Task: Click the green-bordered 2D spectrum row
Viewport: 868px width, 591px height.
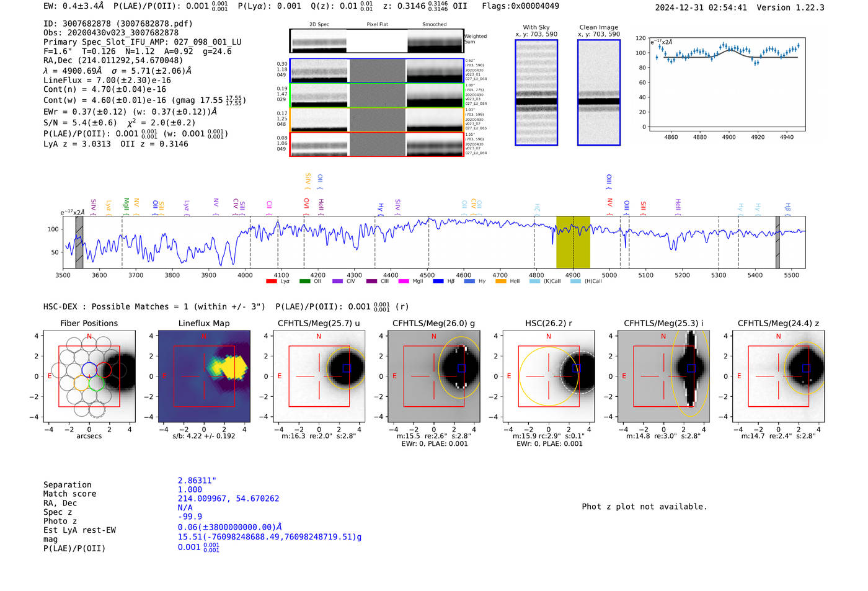Action: click(377, 96)
